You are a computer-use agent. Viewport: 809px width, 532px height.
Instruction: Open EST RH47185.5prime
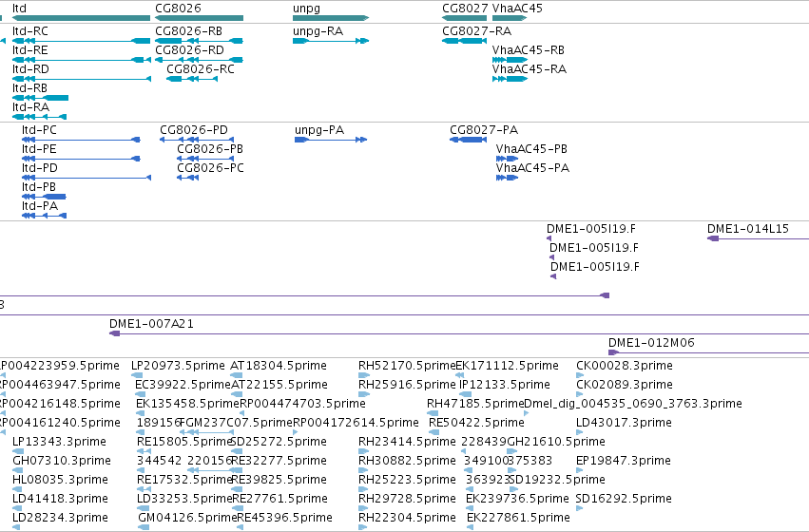pos(475,404)
